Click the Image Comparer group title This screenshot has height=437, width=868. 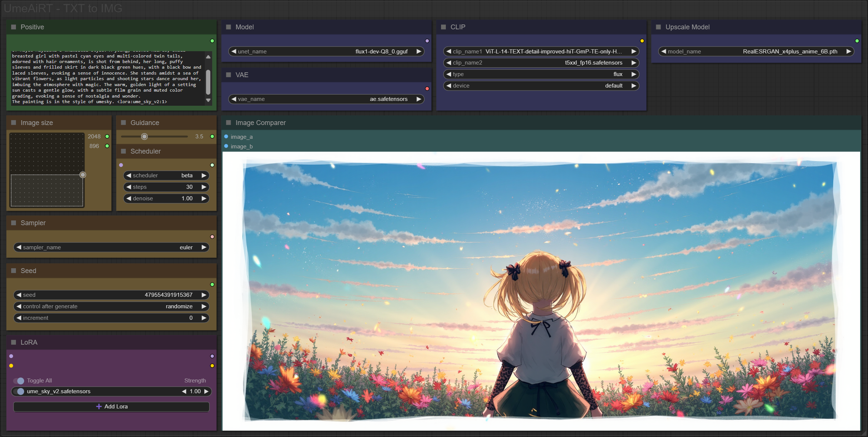[260, 123]
